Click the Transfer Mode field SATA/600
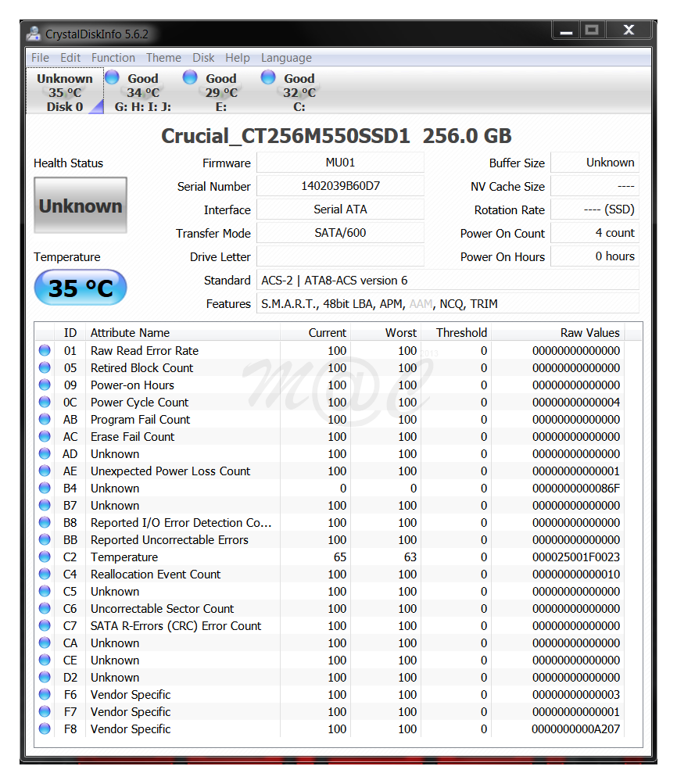Screen dimensions: 677x784 pyautogui.click(x=341, y=233)
